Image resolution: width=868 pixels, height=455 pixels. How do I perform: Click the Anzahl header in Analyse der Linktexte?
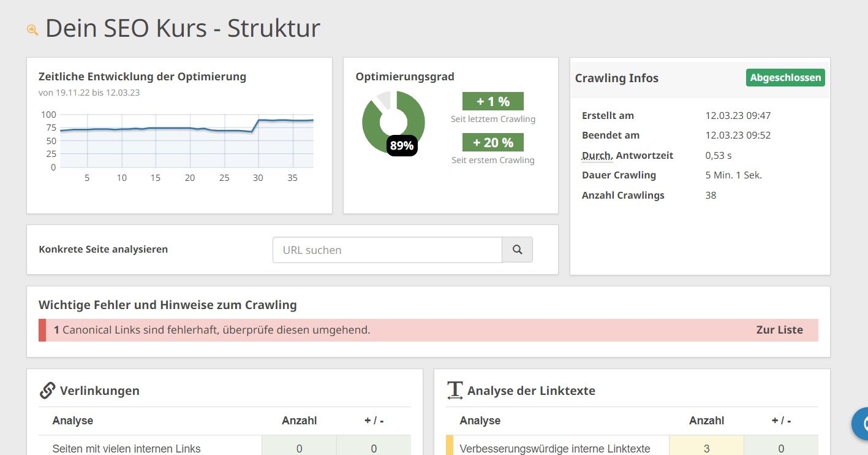(x=706, y=421)
